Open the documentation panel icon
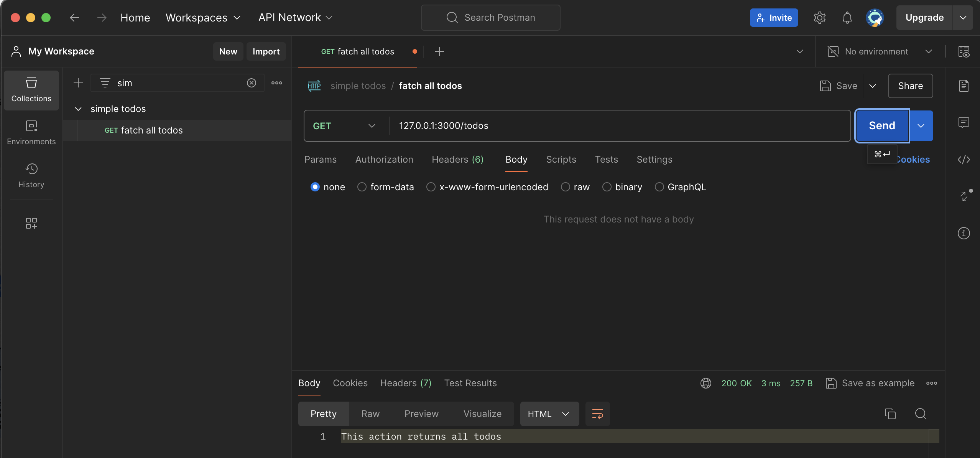The image size is (980, 458). (964, 86)
